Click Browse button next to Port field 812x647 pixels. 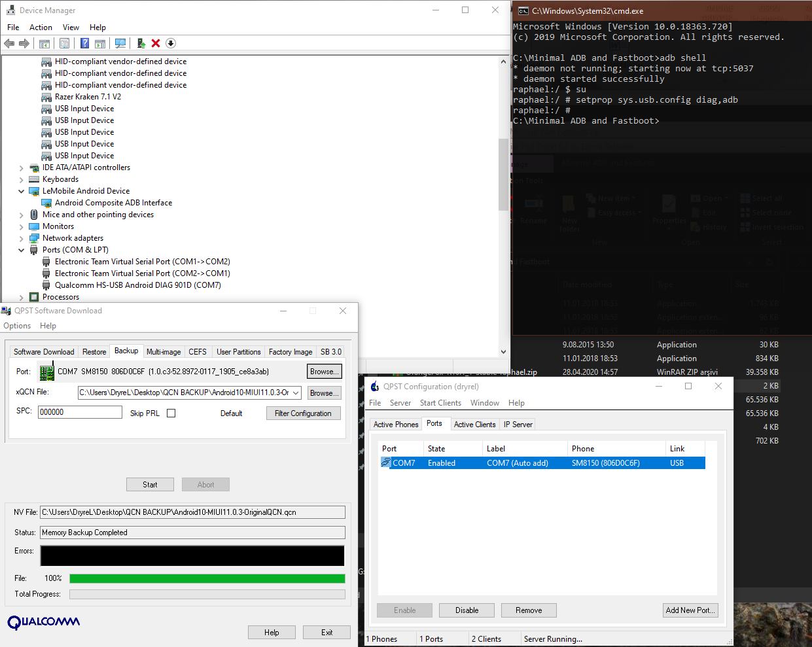(325, 372)
